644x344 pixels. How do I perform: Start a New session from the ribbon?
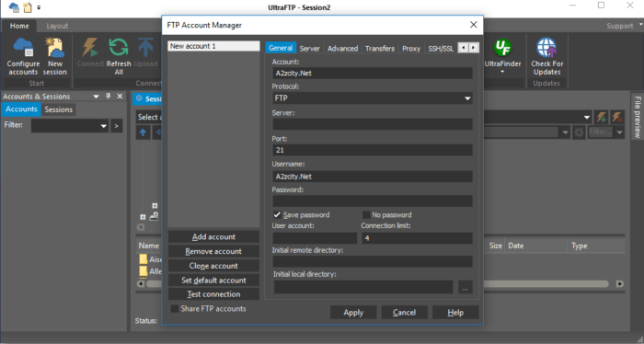[x=54, y=56]
